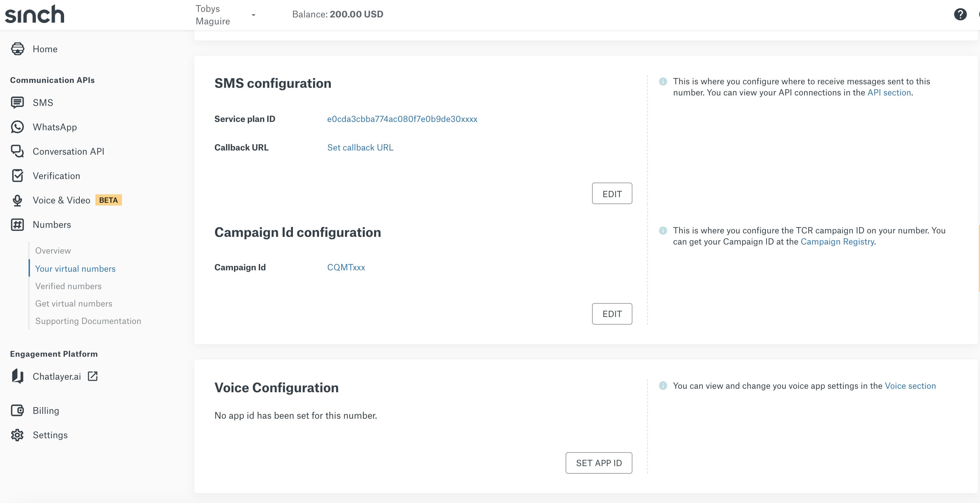Click the Campaign Id label
980x503 pixels.
pyautogui.click(x=240, y=268)
